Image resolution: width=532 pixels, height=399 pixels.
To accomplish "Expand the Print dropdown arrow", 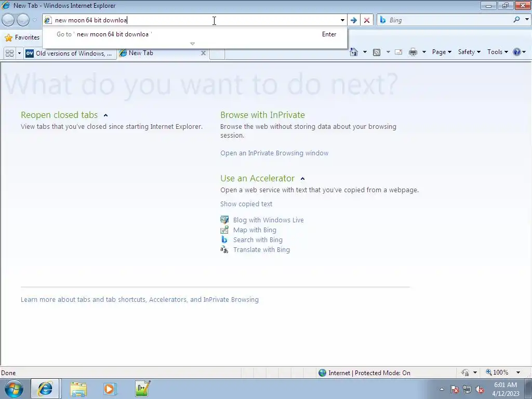I will [x=424, y=52].
